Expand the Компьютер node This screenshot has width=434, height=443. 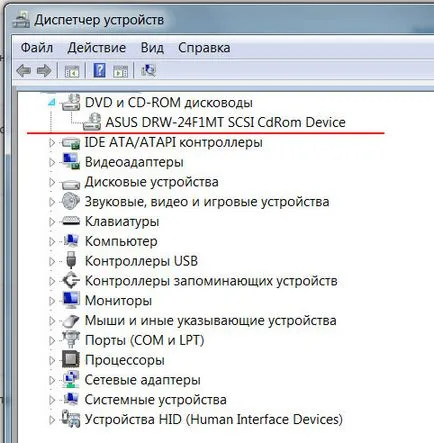(52, 242)
